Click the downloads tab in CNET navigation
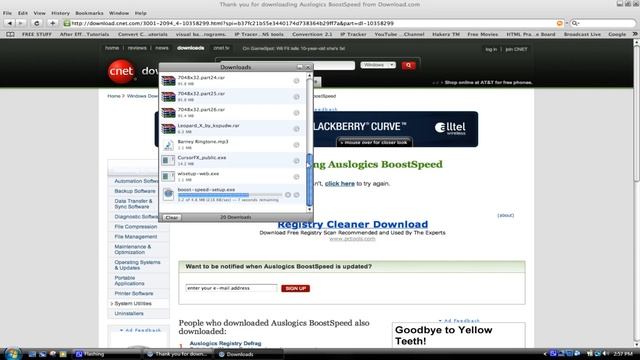The height and width of the screenshot is (360, 640). tap(191, 48)
